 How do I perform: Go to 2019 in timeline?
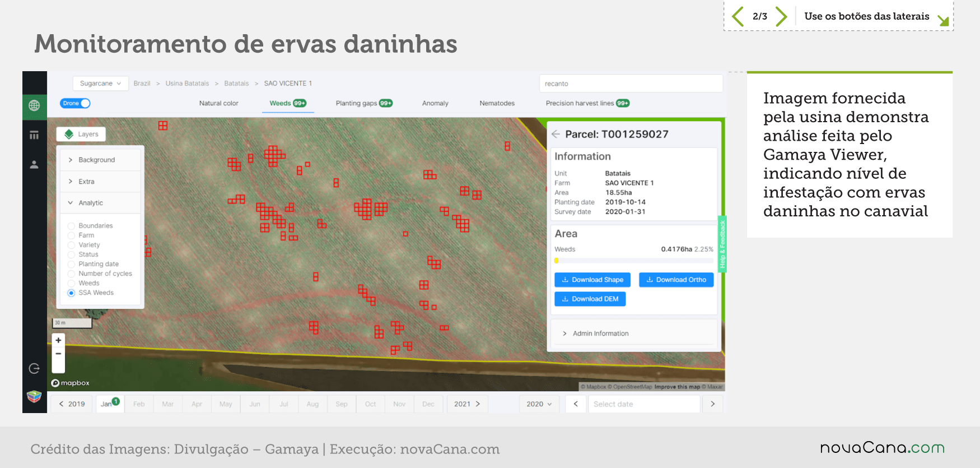(x=72, y=404)
